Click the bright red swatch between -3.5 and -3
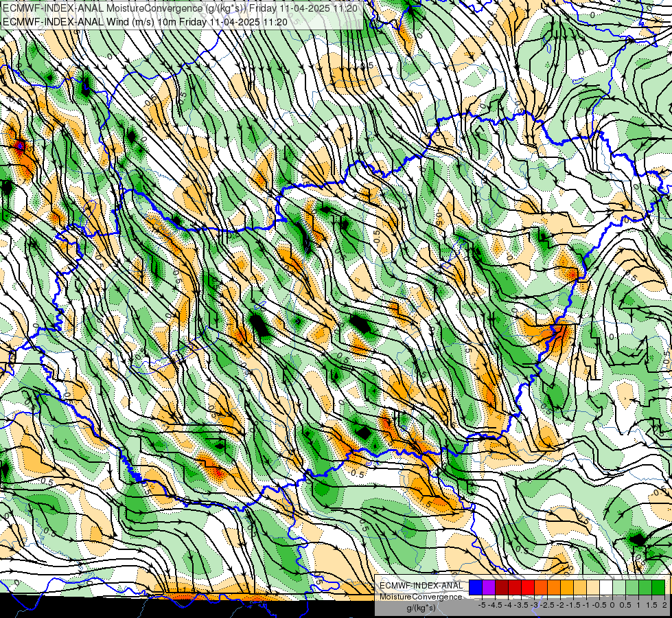 click(528, 587)
